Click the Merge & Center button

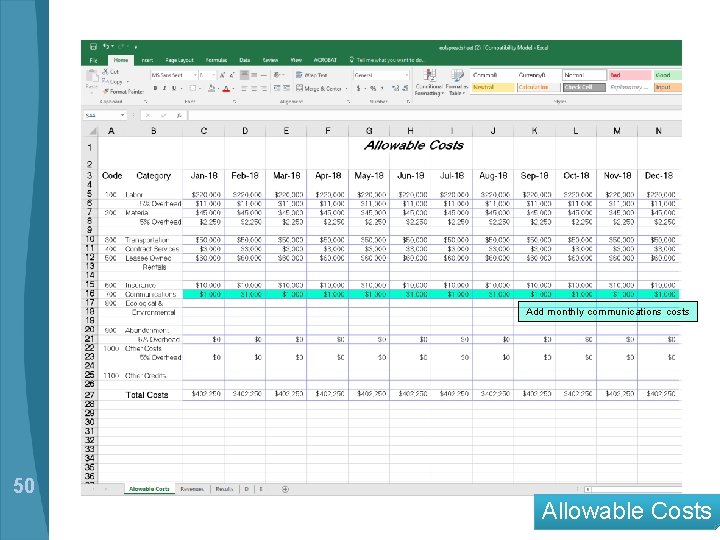click(319, 88)
